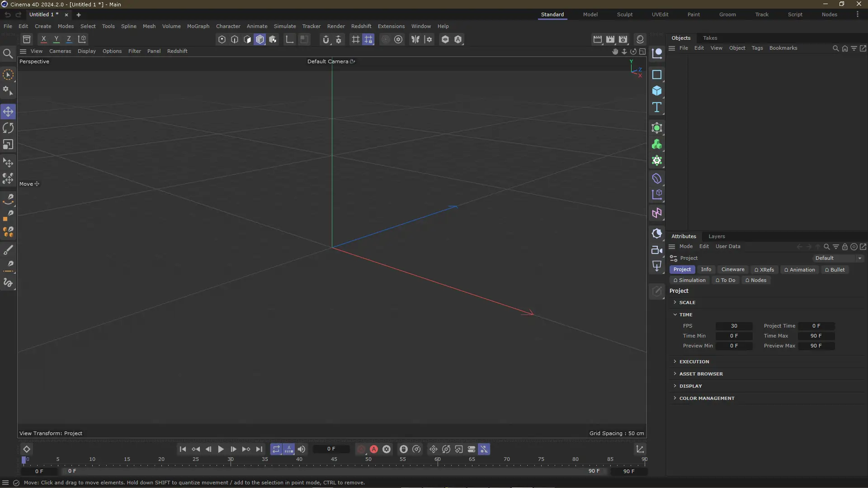
Task: Add a Text spline object
Action: pos(657,108)
